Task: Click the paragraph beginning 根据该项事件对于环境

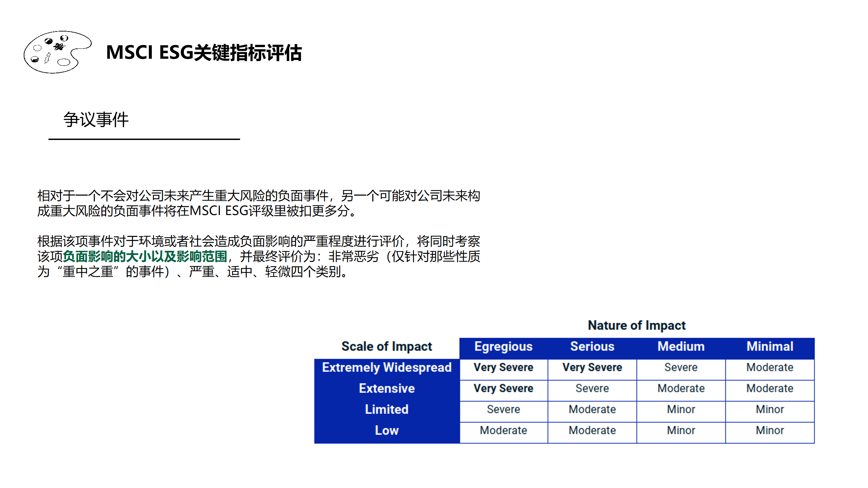Action: (259, 257)
